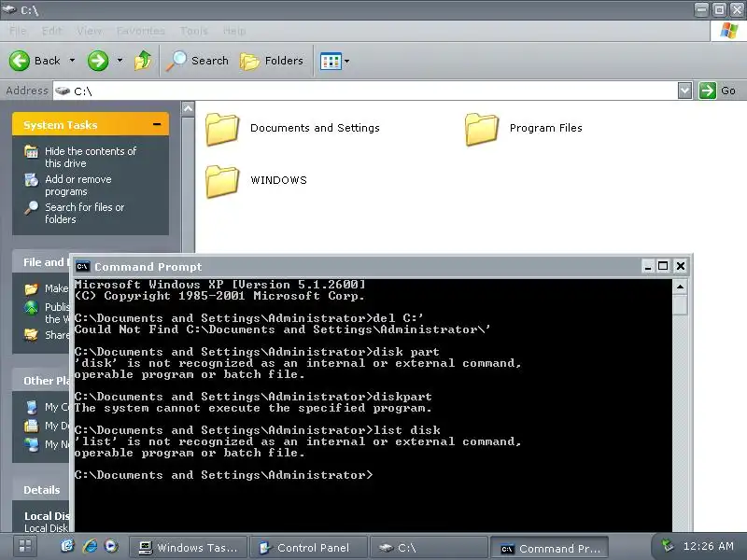747x560 pixels.
Task: Expand the Address bar dropdown
Action: coord(684,91)
